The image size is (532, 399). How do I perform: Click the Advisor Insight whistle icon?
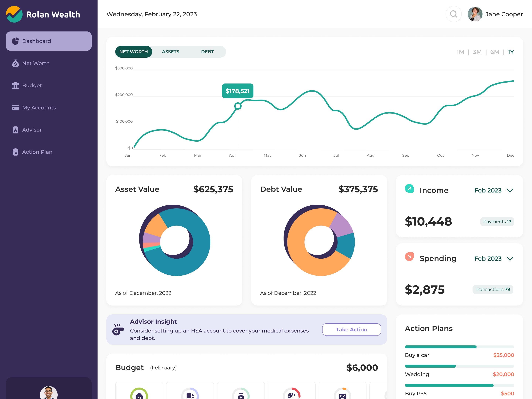coord(118,330)
